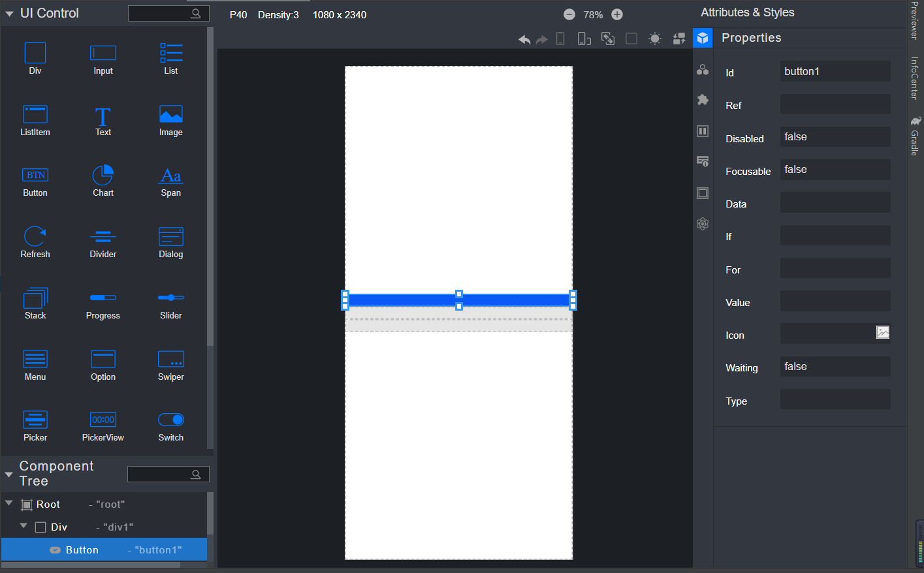Open image picker in Icon field

coord(883,332)
